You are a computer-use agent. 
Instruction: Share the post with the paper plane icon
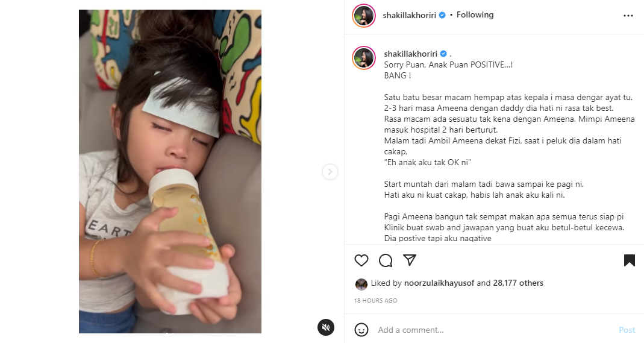[x=410, y=260]
